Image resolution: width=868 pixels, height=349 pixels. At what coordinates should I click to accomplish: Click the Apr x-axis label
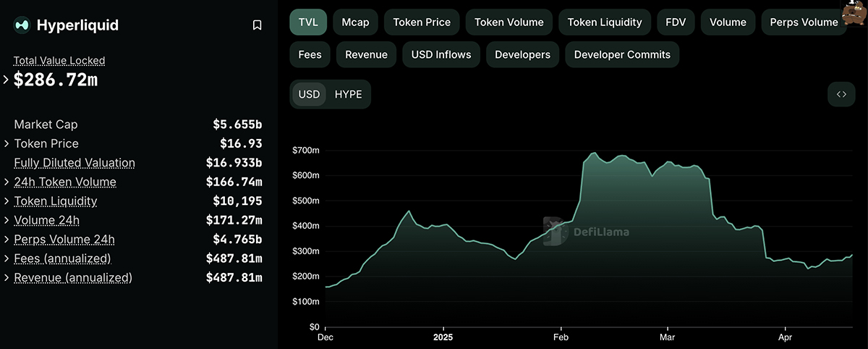pos(785,337)
